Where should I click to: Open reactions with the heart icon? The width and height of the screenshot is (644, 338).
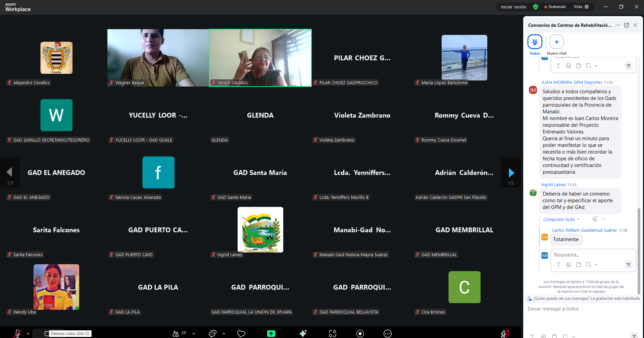241,333
